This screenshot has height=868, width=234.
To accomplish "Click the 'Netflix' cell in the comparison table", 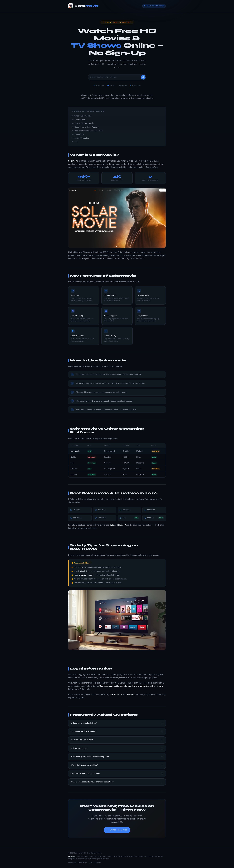I will point(73,457).
